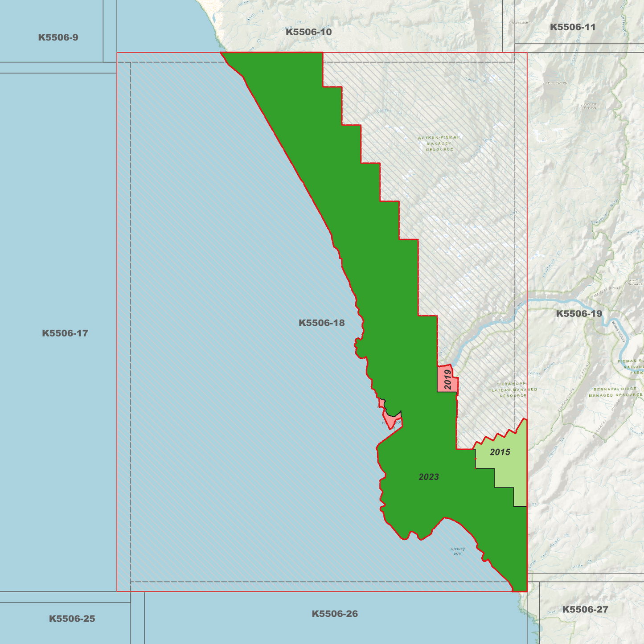This screenshot has height=644, width=644.
Task: Click the Arthur-Pieman Managed Resource label
Action: click(439, 144)
